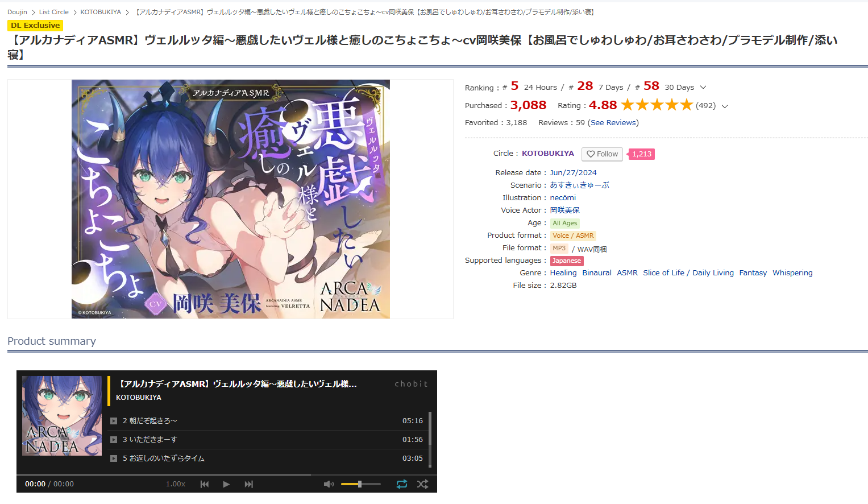Viewport: 868px width, 504px height.
Task: Go to List Circle breadcrumb
Action: click(53, 12)
